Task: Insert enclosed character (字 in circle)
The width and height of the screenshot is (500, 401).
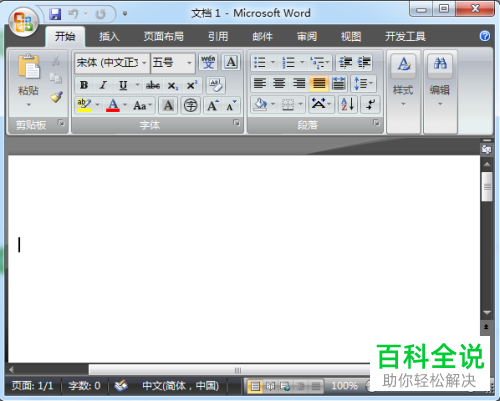Action: [191, 106]
